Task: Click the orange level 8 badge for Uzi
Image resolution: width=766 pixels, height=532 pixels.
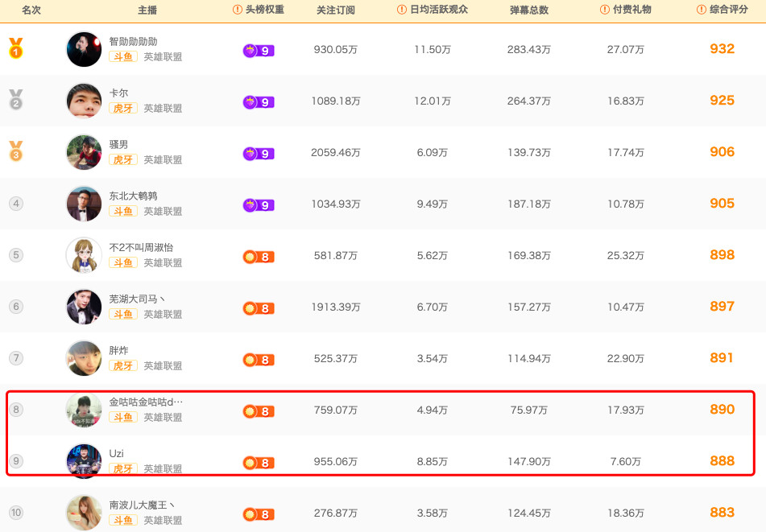Action: pyautogui.click(x=259, y=463)
